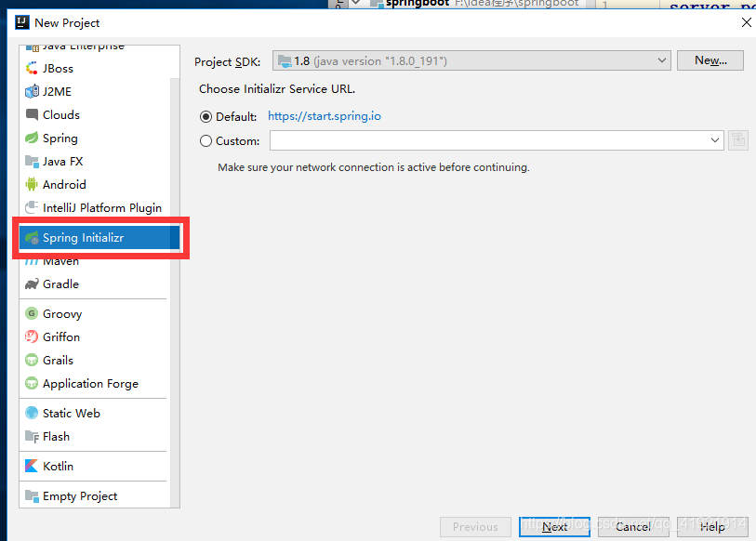
Task: Select the Kotlin text label
Action: (58, 467)
